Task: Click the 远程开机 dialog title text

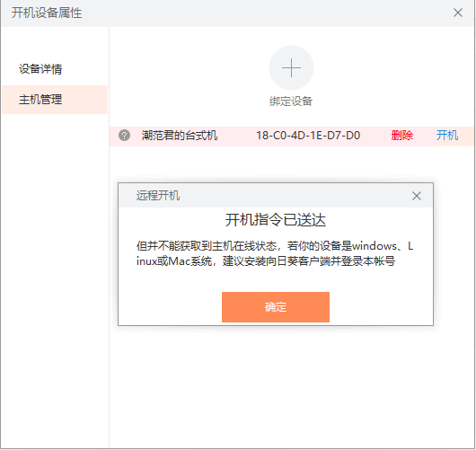Action: pyautogui.click(x=158, y=196)
